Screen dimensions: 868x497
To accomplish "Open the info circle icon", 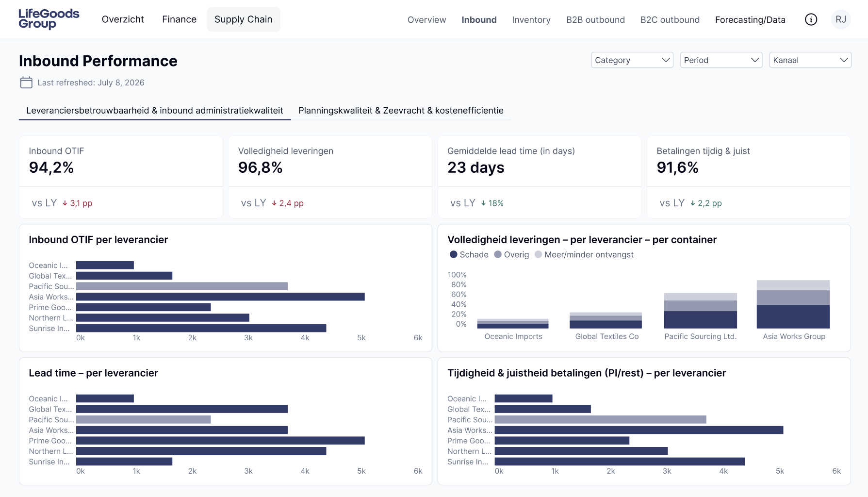I will 811,19.
